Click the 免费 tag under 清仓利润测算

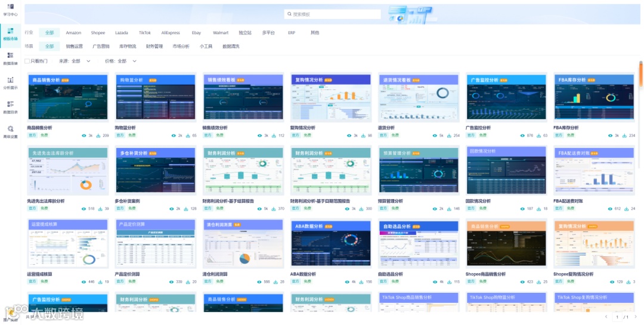click(x=219, y=282)
